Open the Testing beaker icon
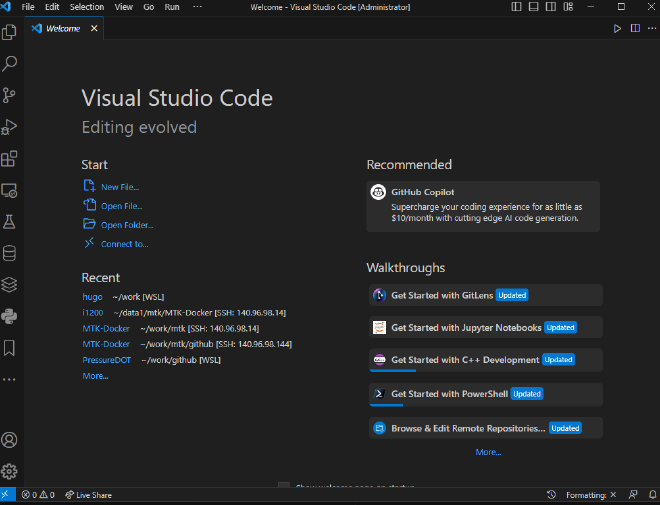Viewport: 660px width, 505px height. [9, 222]
